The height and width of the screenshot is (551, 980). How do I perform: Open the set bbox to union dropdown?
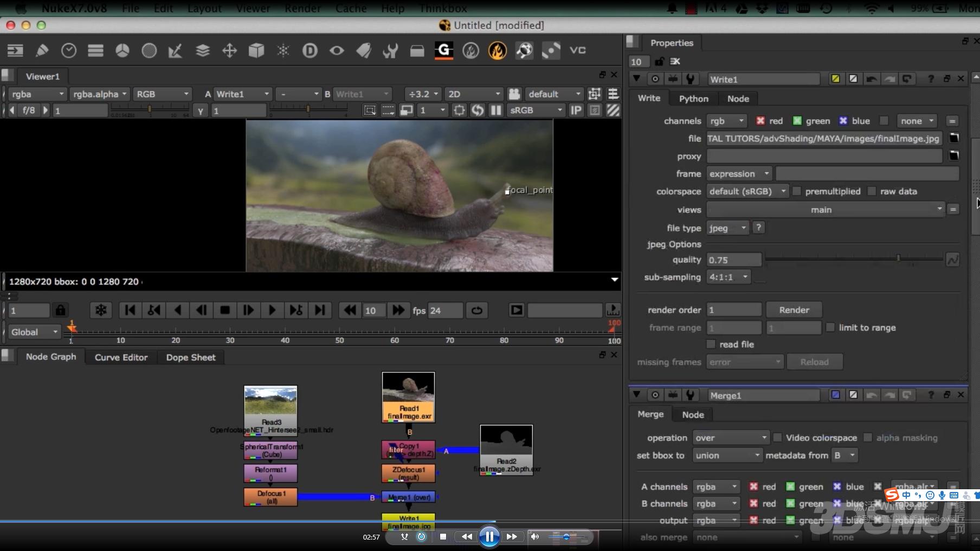coord(727,455)
